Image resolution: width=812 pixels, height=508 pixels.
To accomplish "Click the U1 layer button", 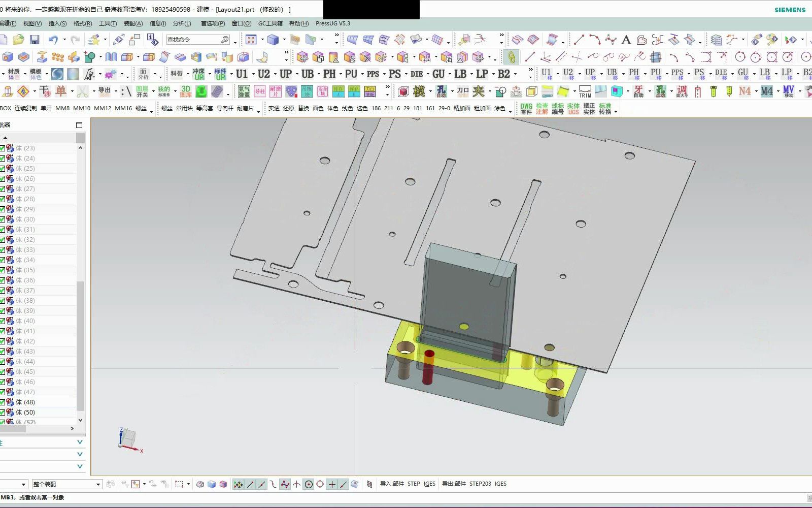I will (x=242, y=74).
